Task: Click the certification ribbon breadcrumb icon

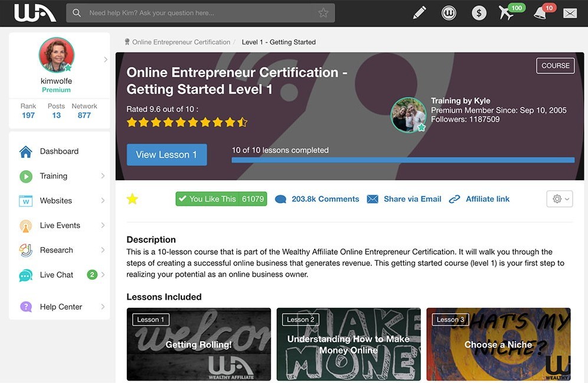Action: (x=127, y=42)
